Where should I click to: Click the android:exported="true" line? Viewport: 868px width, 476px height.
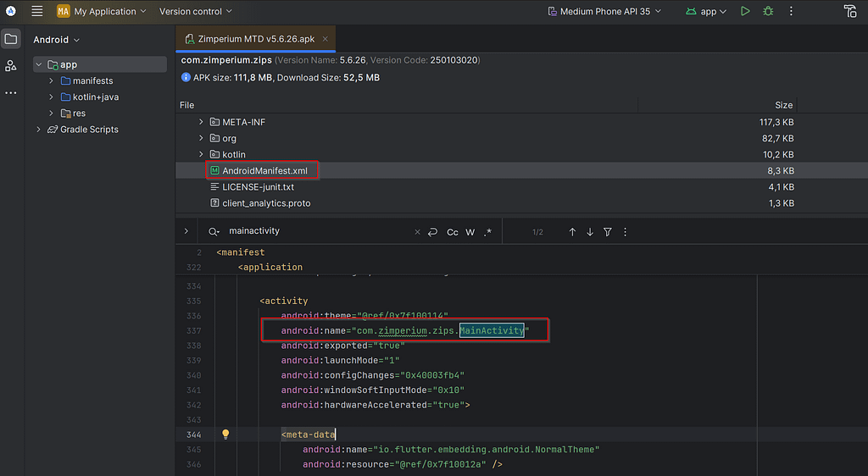[x=342, y=346]
